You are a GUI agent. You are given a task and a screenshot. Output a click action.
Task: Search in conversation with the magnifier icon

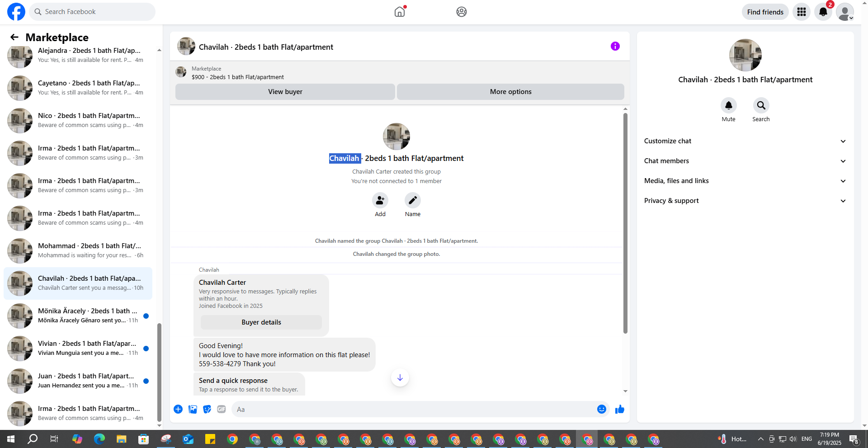tap(761, 105)
